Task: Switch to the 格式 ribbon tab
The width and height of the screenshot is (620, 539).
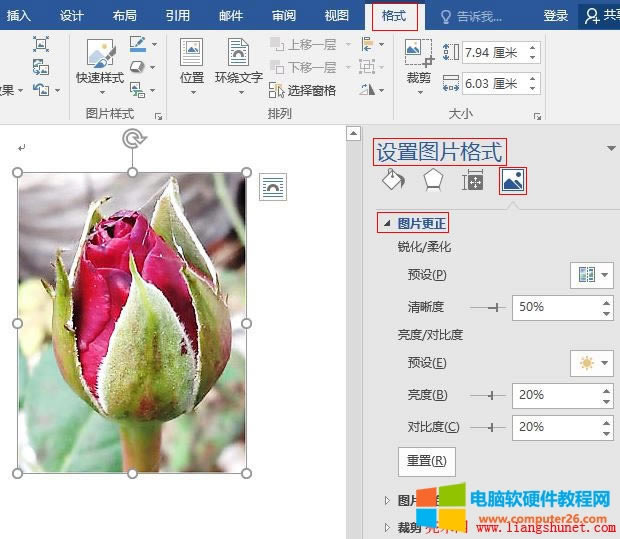Action: pyautogui.click(x=394, y=15)
